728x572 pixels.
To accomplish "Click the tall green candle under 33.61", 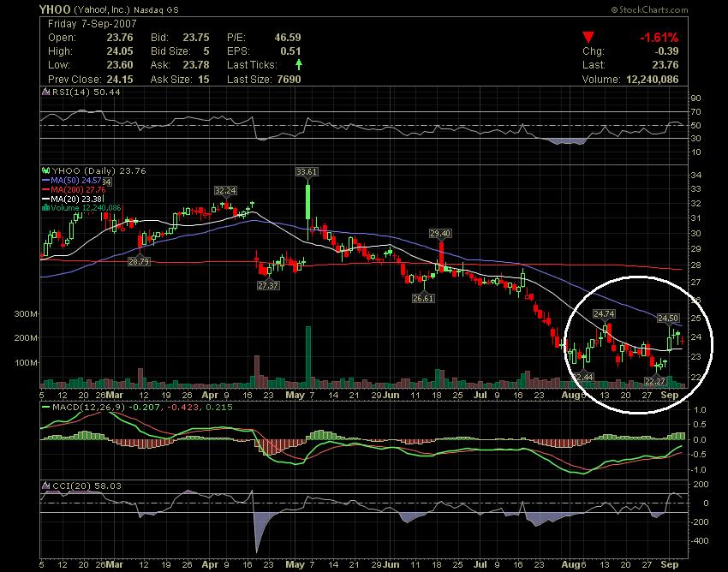I will pyautogui.click(x=307, y=202).
